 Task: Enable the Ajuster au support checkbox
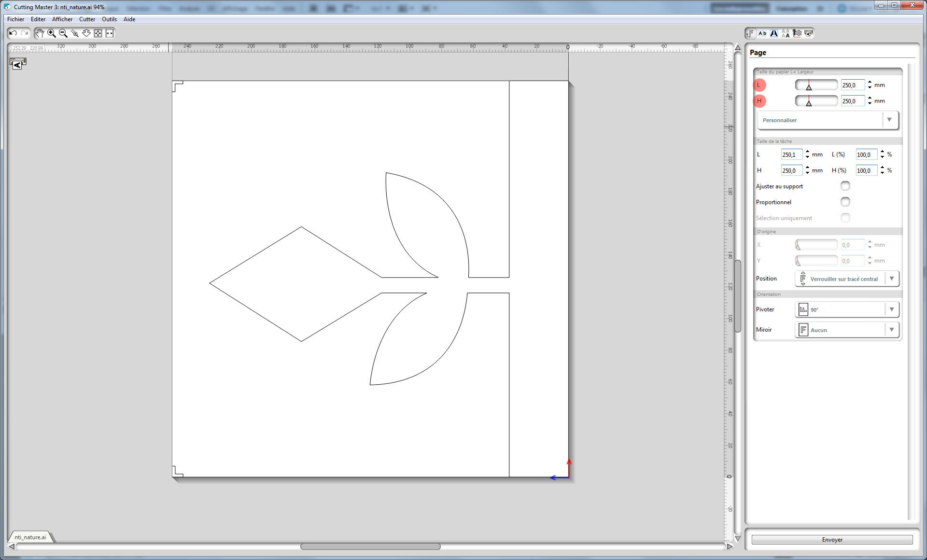coord(845,186)
